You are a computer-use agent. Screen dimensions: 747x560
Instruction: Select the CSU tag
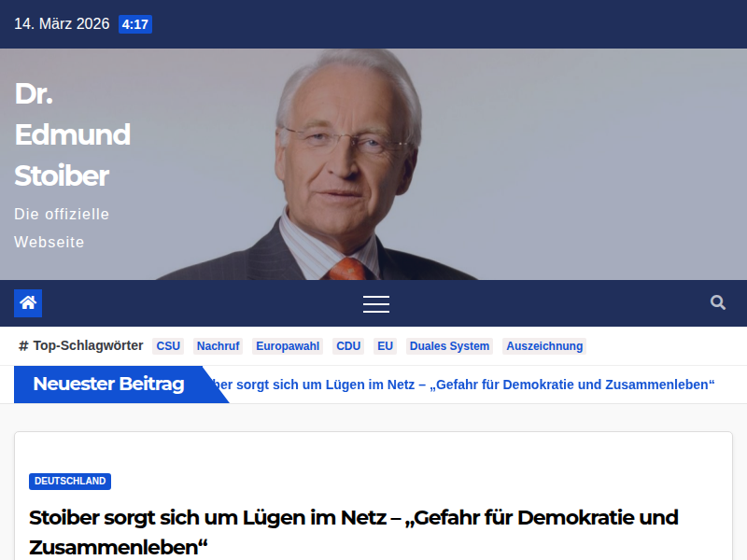168,345
